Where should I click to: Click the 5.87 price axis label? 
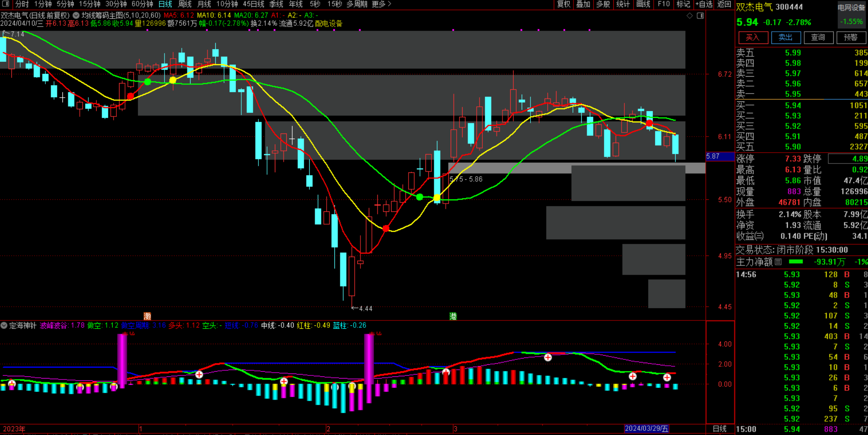coord(720,156)
